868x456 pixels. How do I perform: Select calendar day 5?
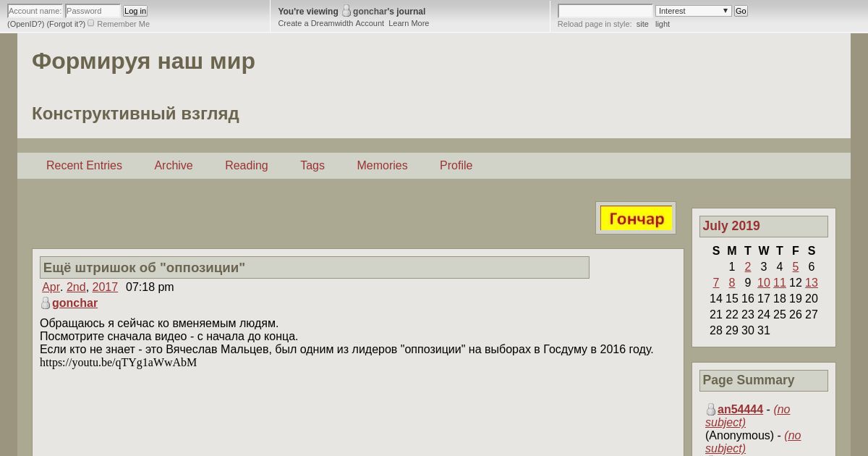click(796, 267)
